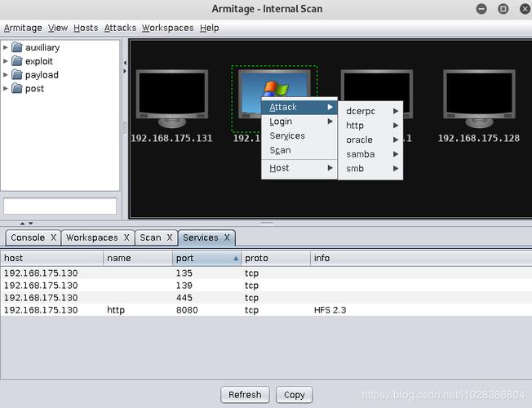Close the Workspaces tab with X

126,238
